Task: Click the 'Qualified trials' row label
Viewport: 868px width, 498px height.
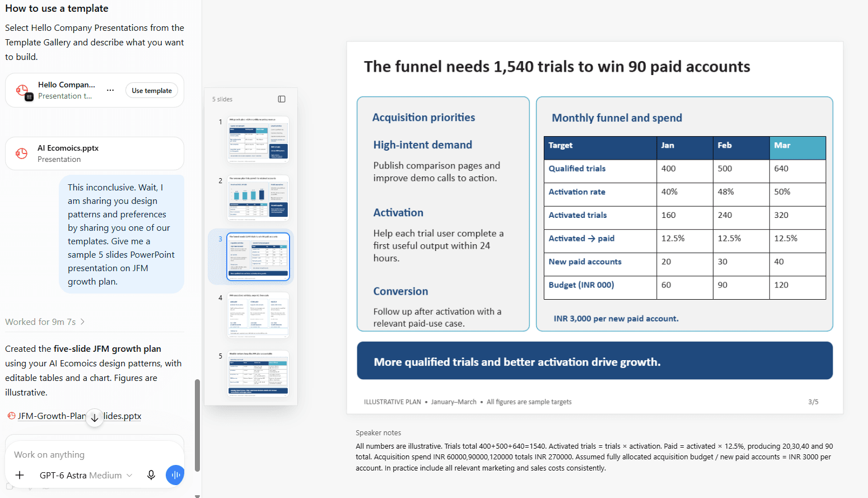Action: (577, 169)
